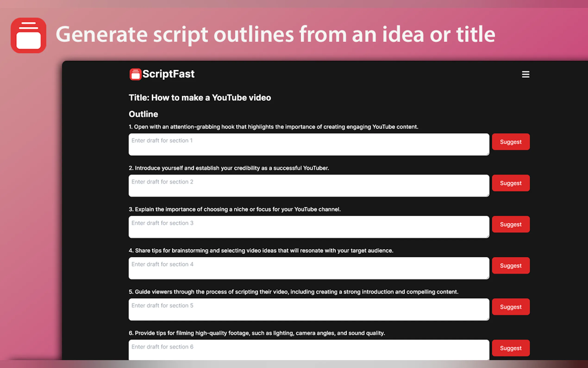The image size is (588, 368).
Task: Open the hamburger menu icon
Action: (x=525, y=74)
